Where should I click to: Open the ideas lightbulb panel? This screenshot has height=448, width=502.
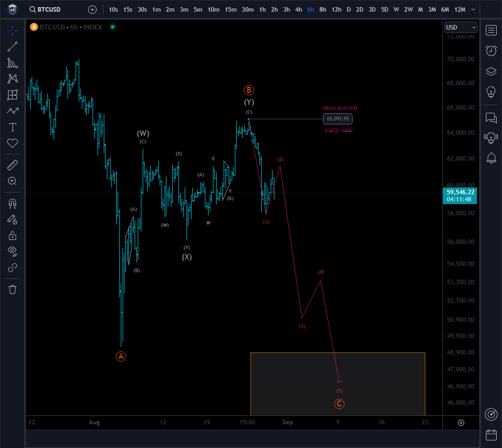click(x=491, y=92)
